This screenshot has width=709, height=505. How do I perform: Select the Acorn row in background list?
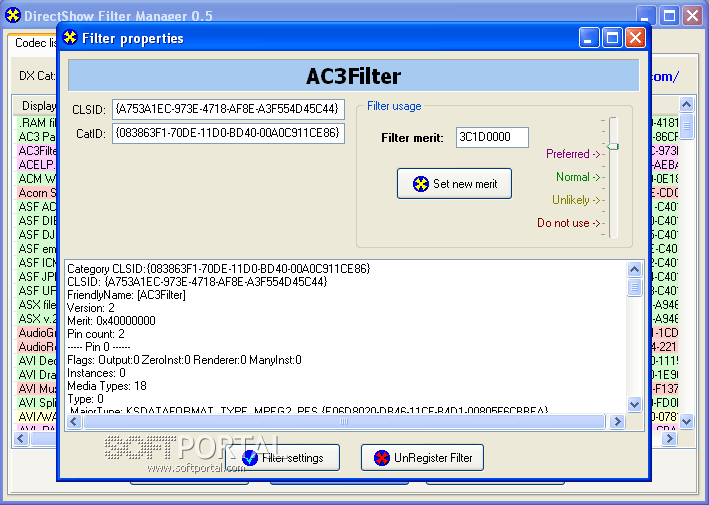pyautogui.click(x=37, y=193)
